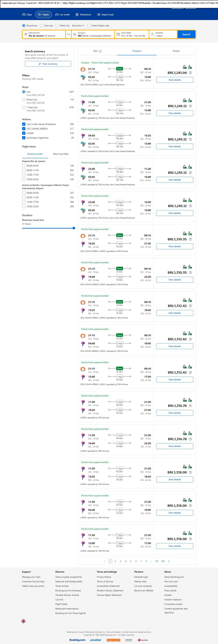Open the Travellers 1 adult selector

tap(163, 34)
